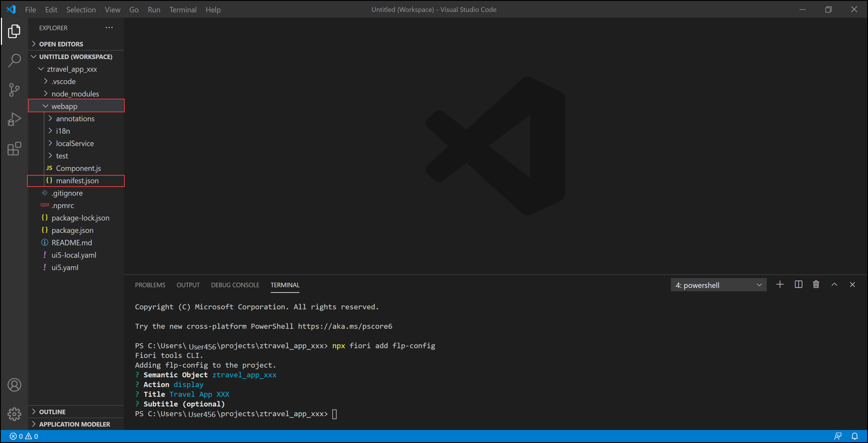The width and height of the screenshot is (868, 443).
Task: Collapse the webapp folder
Action: point(76,106)
